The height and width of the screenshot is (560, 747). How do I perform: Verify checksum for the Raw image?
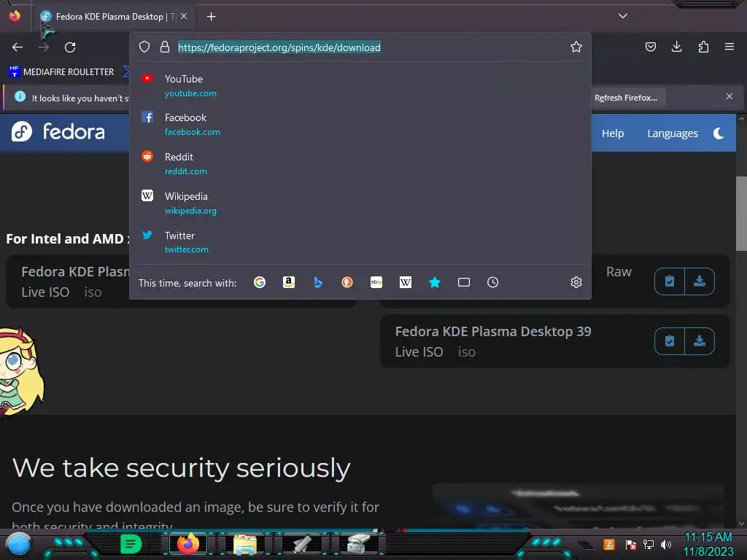click(x=670, y=281)
